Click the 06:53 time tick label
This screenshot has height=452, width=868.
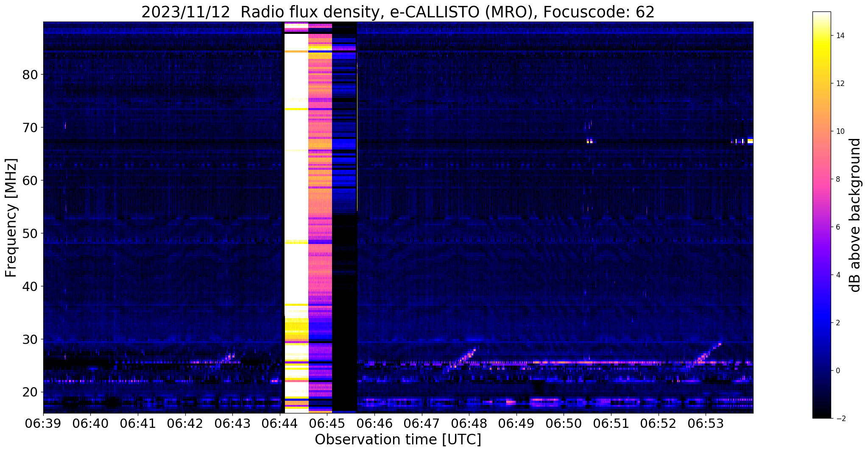pyautogui.click(x=706, y=423)
